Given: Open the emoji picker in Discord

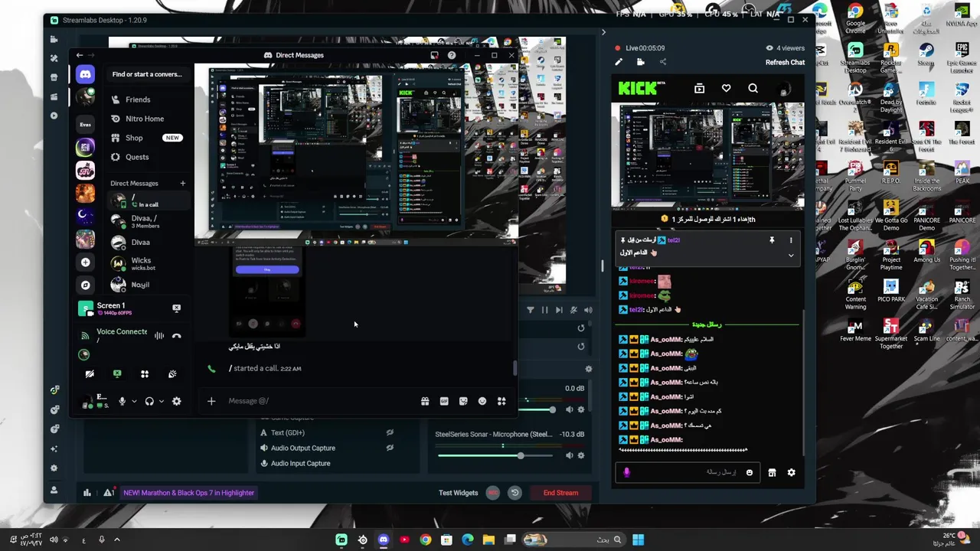Looking at the screenshot, I should (482, 401).
